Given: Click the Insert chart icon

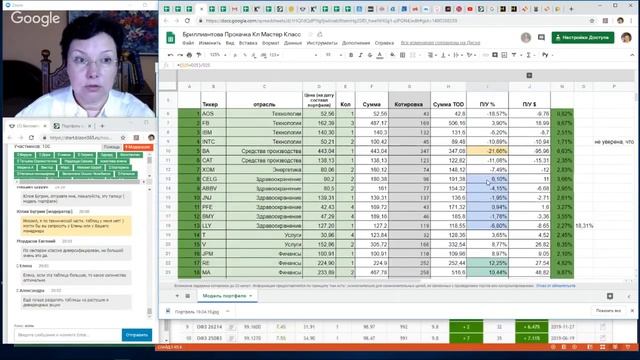Looking at the screenshot, I should [504, 55].
